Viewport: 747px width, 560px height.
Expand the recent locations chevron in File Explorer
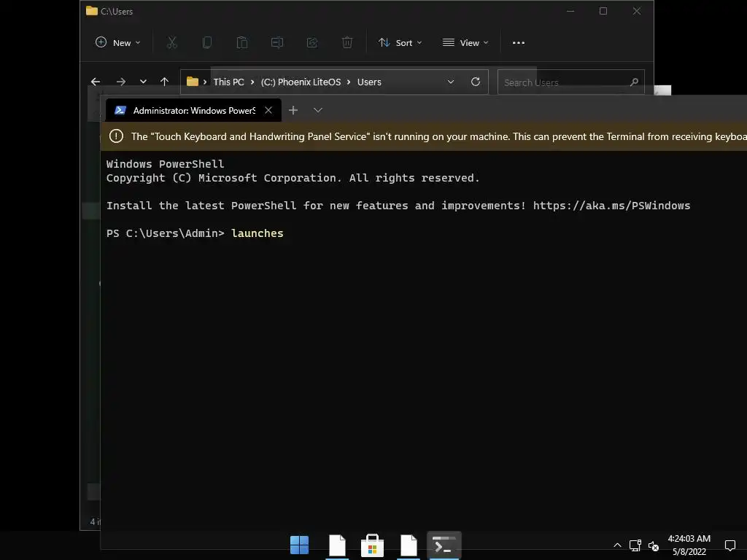[x=143, y=82]
